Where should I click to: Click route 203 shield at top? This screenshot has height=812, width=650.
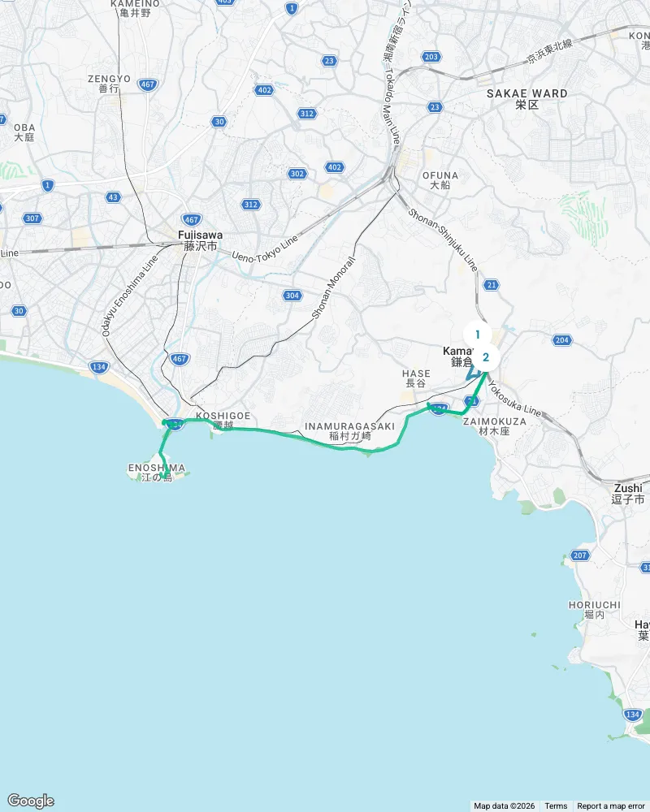pyautogui.click(x=431, y=57)
